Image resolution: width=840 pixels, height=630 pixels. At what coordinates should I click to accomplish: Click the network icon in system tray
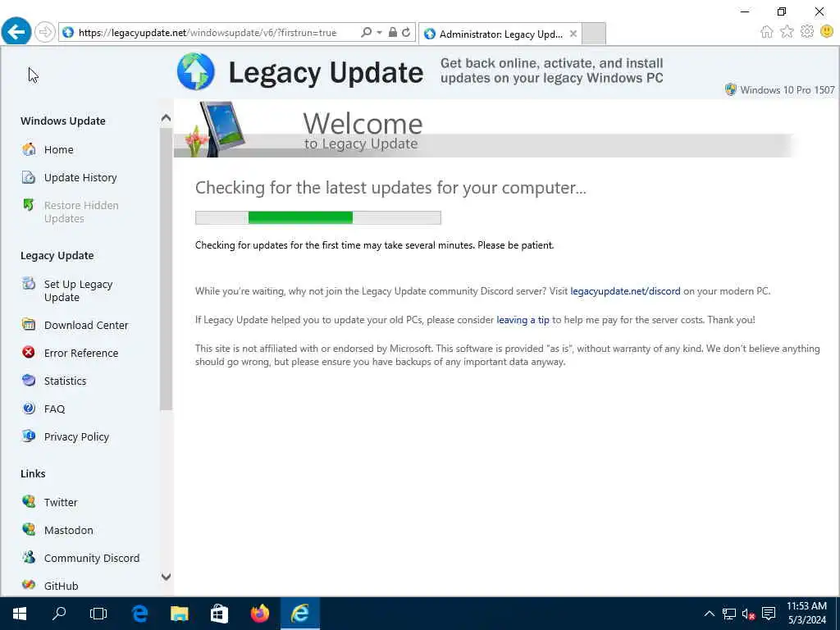point(729,614)
